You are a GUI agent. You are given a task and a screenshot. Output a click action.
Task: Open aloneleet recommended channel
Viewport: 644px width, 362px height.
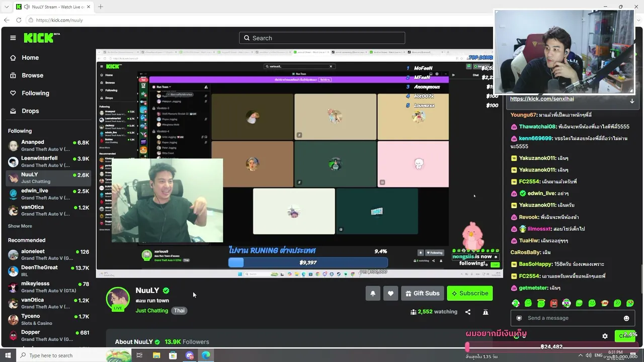click(x=48, y=255)
